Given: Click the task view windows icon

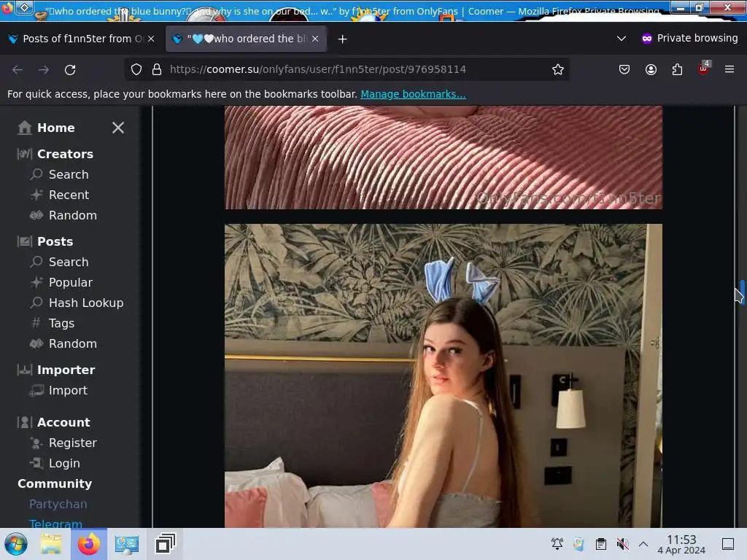Looking at the screenshot, I should 166,544.
